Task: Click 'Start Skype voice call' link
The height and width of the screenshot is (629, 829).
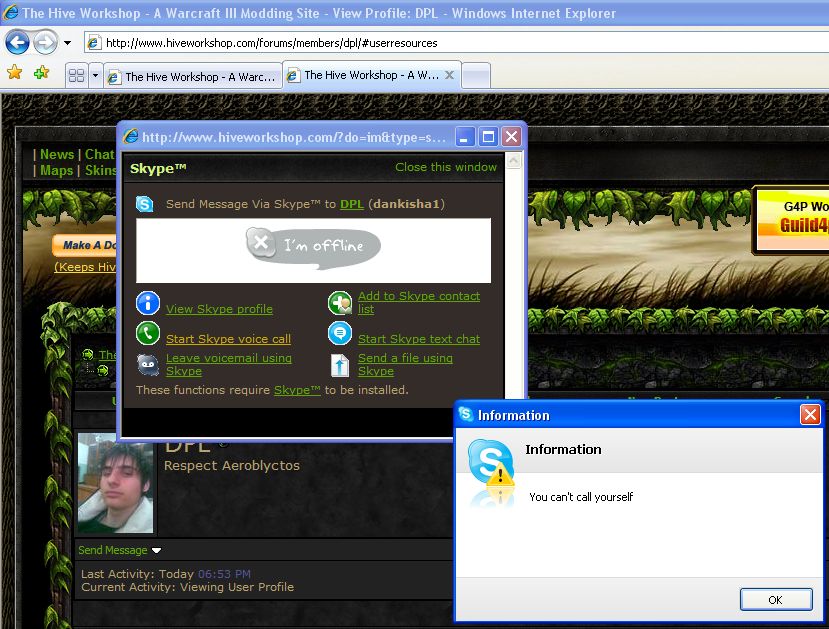Action: point(228,339)
